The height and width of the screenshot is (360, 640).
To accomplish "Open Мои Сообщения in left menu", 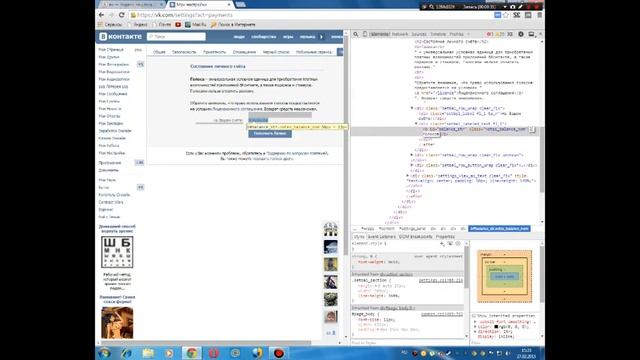I will click(113, 94).
